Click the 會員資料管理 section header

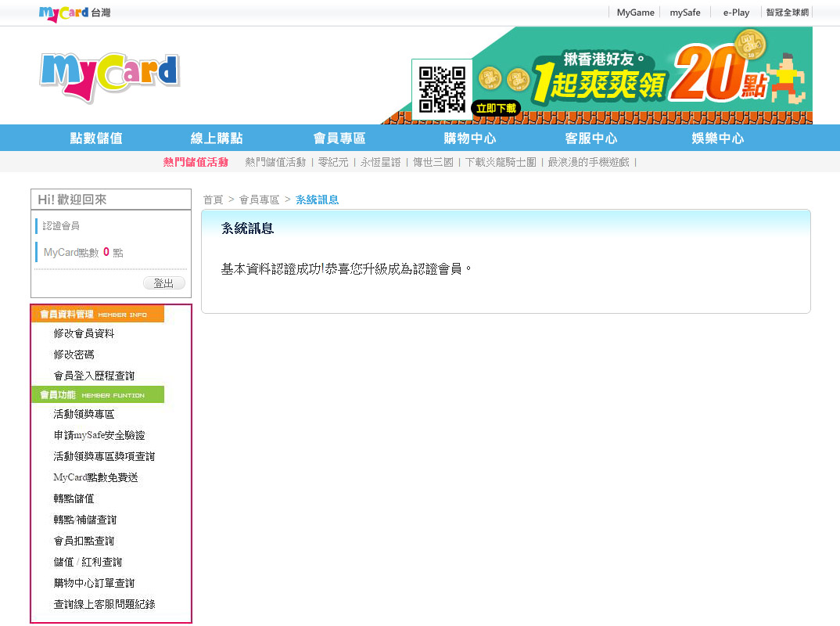tap(98, 314)
